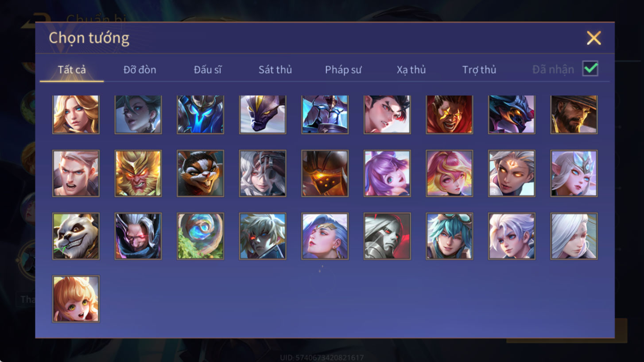The image size is (644, 362).
Task: Open the Sát thủ tab
Action: coord(275,70)
